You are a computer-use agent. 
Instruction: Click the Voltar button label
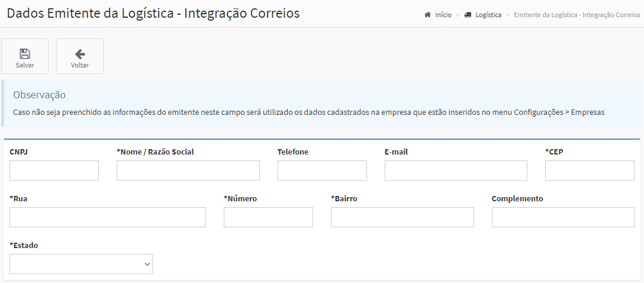(x=80, y=65)
